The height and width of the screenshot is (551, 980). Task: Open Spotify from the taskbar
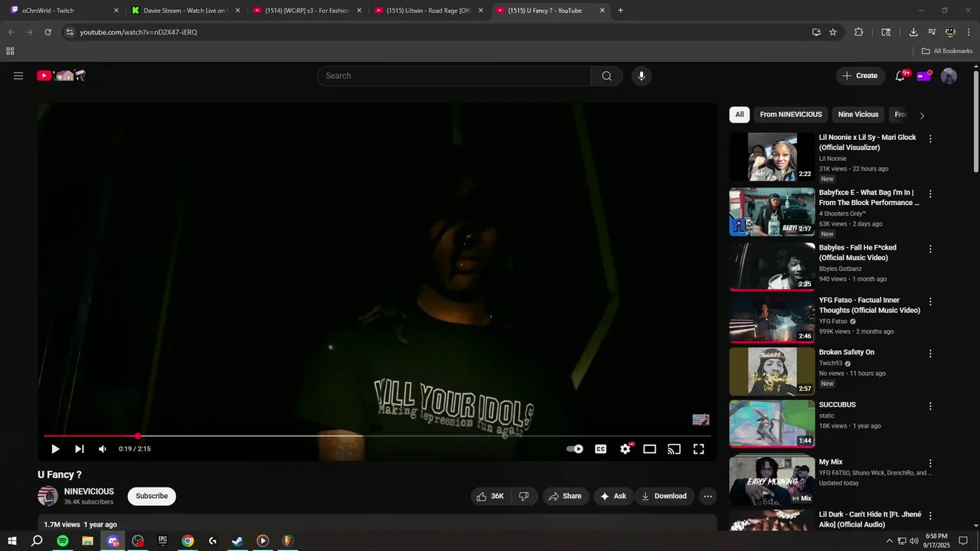click(63, 541)
